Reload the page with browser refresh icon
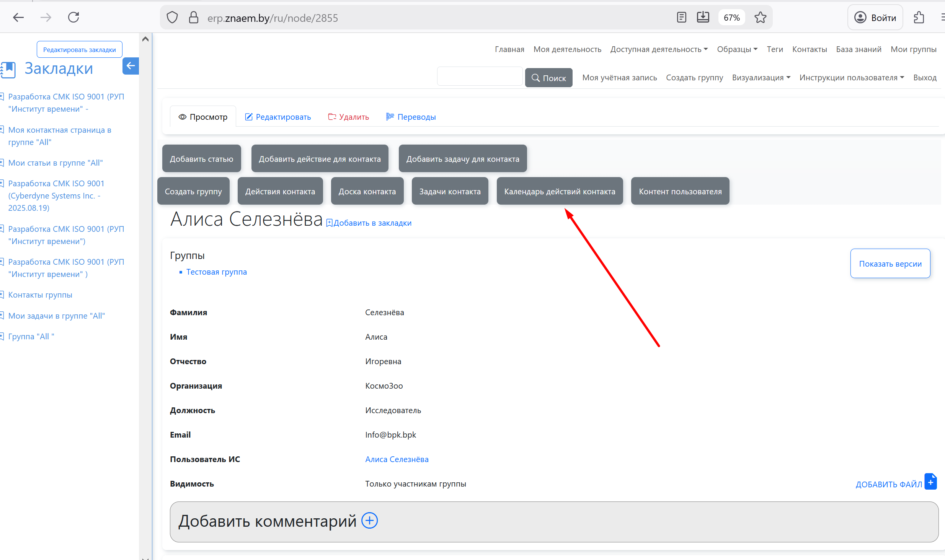945x560 pixels. [x=73, y=18]
